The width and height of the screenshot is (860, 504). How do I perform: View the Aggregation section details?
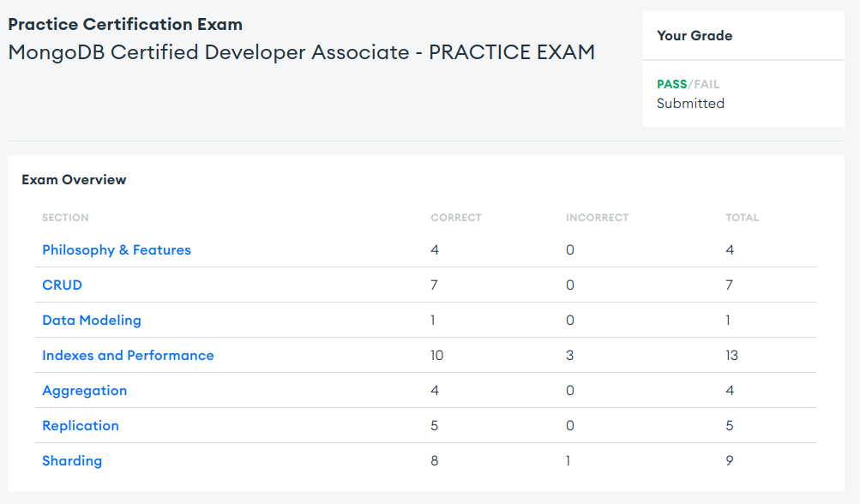click(84, 390)
